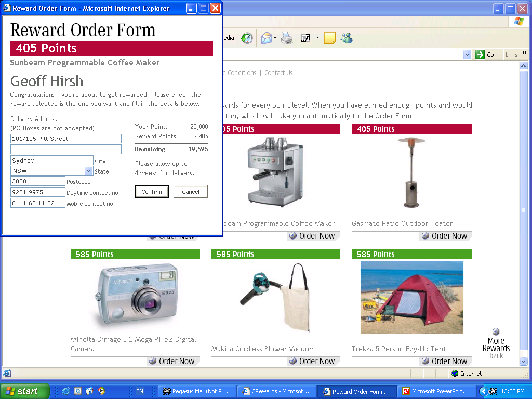Image resolution: width=532 pixels, height=399 pixels.
Task: Order the Makita Cordless Blower Vacuum
Action: [x=312, y=361]
